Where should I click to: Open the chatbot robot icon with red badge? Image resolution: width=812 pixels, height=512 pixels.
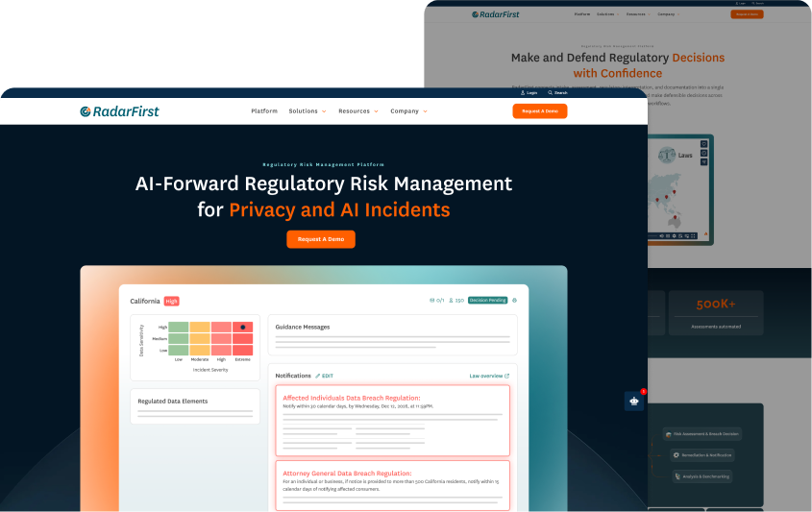[634, 401]
